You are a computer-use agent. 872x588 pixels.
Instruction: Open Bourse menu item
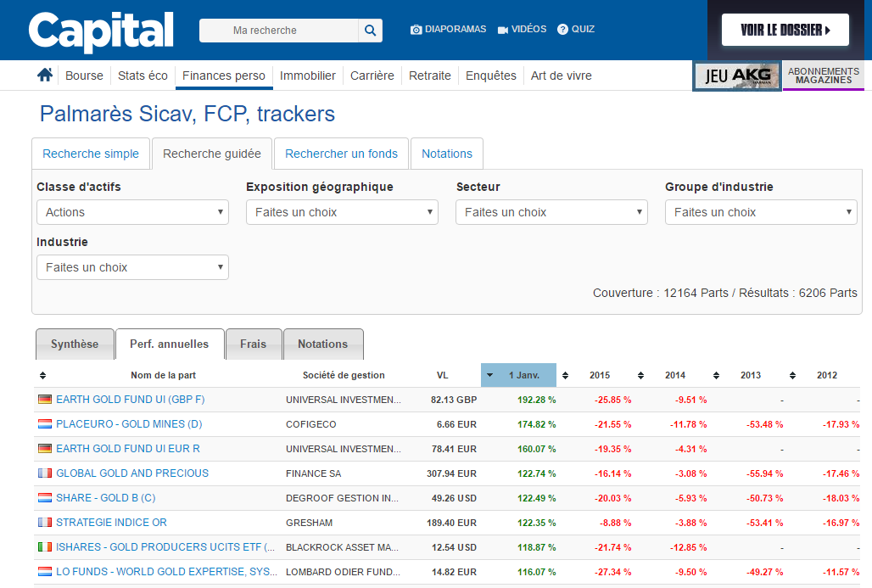85,76
